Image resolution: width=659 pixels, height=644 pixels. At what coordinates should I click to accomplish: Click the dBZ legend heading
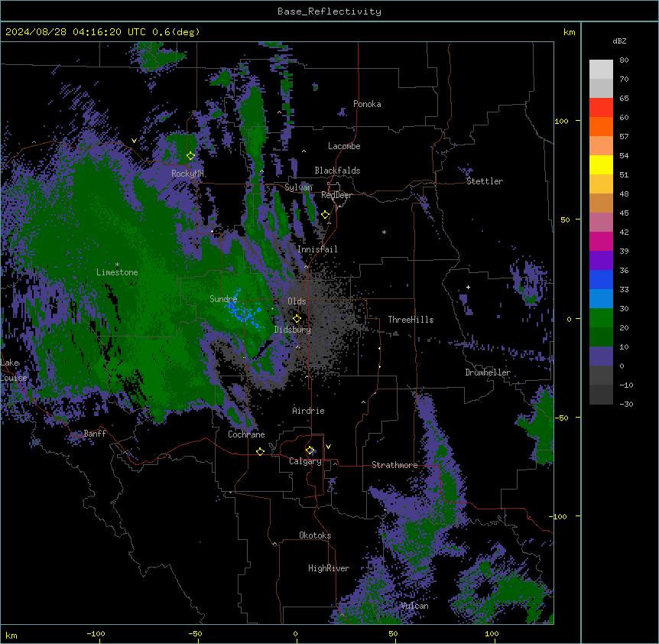(619, 41)
